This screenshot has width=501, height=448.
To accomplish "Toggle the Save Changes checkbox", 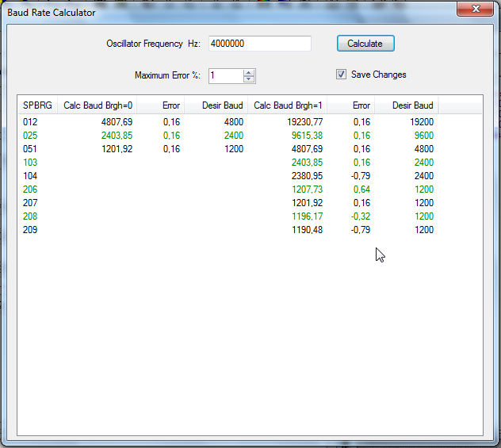I will pyautogui.click(x=342, y=75).
